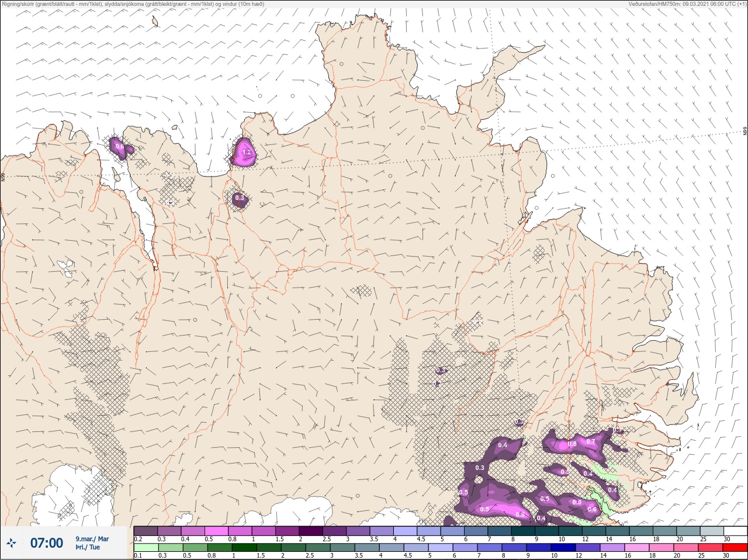Click the "N99" label at the right map edge

click(745, 132)
